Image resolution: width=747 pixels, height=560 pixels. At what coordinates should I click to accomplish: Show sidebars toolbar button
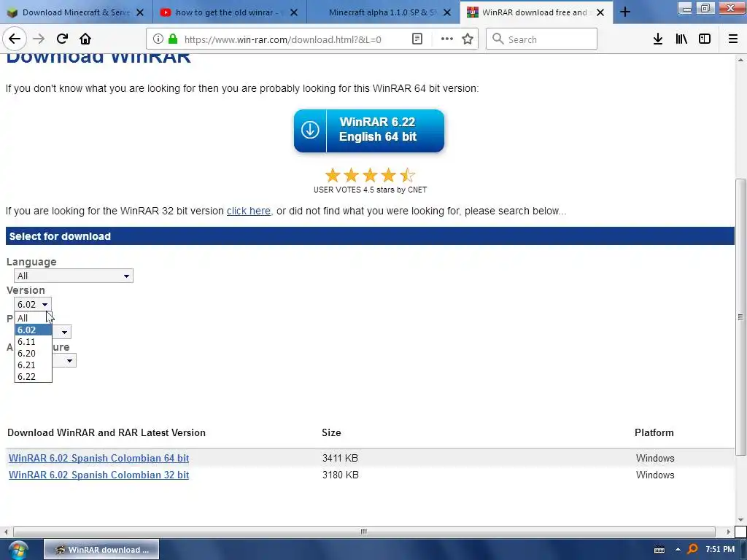(705, 39)
